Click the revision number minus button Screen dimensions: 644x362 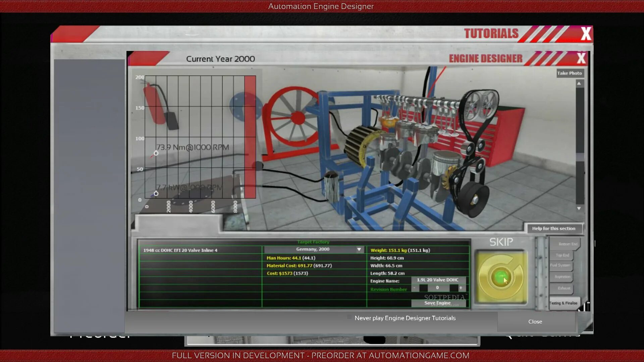[x=415, y=288]
